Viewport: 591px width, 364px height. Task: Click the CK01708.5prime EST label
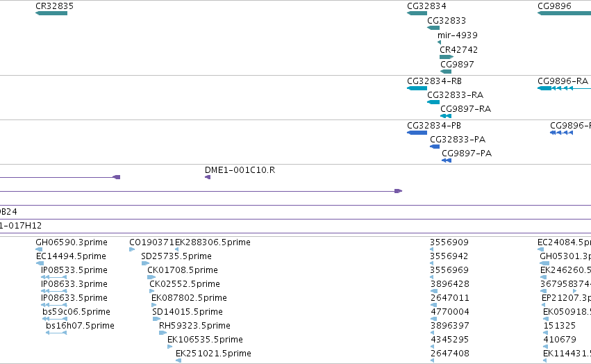(x=183, y=270)
